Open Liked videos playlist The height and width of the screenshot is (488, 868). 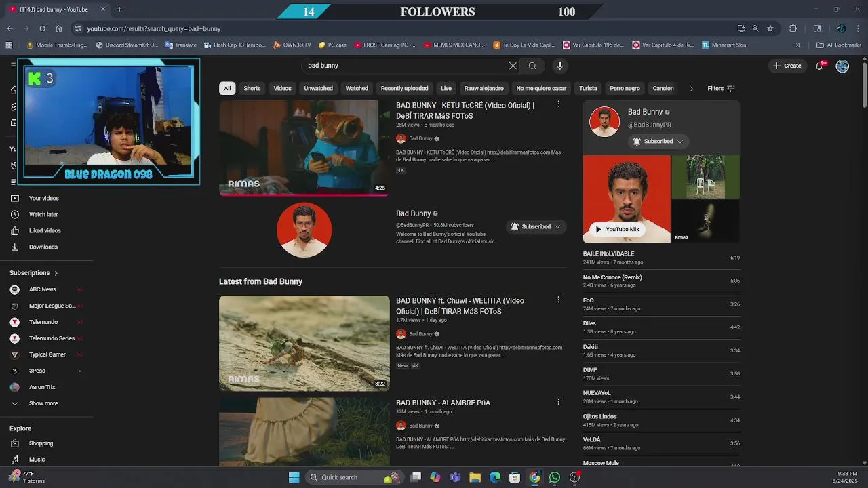45,230
